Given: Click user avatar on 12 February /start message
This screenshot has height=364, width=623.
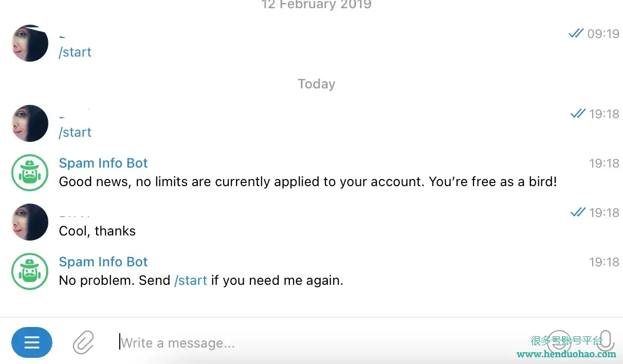Looking at the screenshot, I should pos(30,43).
